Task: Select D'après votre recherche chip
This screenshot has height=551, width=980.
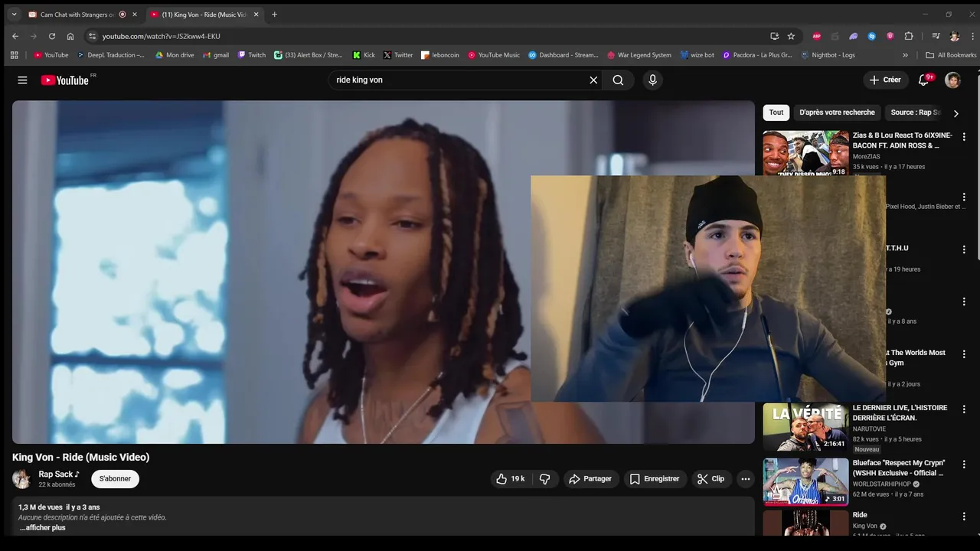Action: 837,112
